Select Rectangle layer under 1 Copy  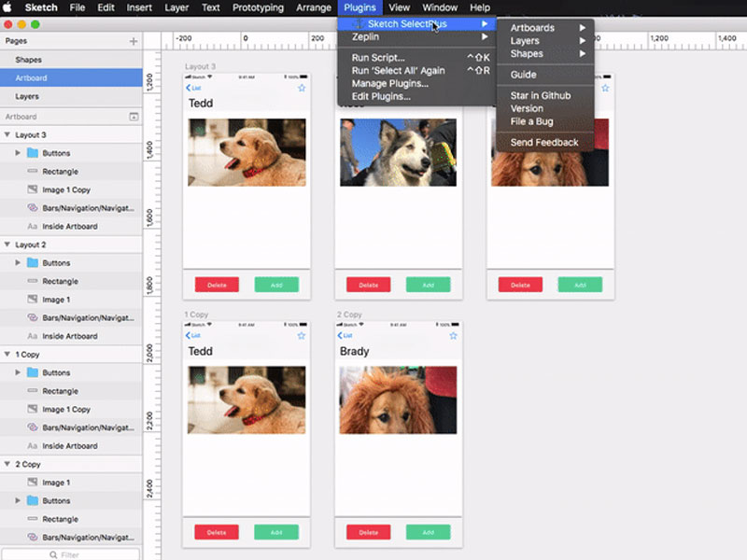pyautogui.click(x=71, y=391)
